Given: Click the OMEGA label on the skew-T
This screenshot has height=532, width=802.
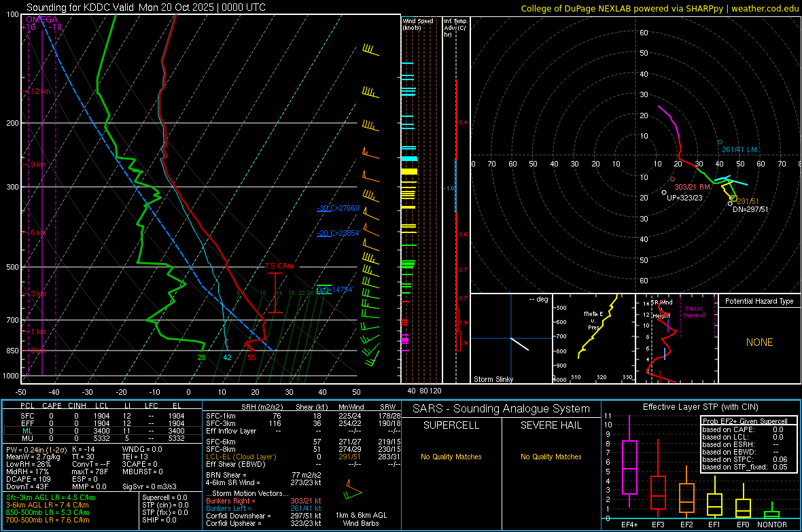Looking at the screenshot, I should (x=42, y=20).
